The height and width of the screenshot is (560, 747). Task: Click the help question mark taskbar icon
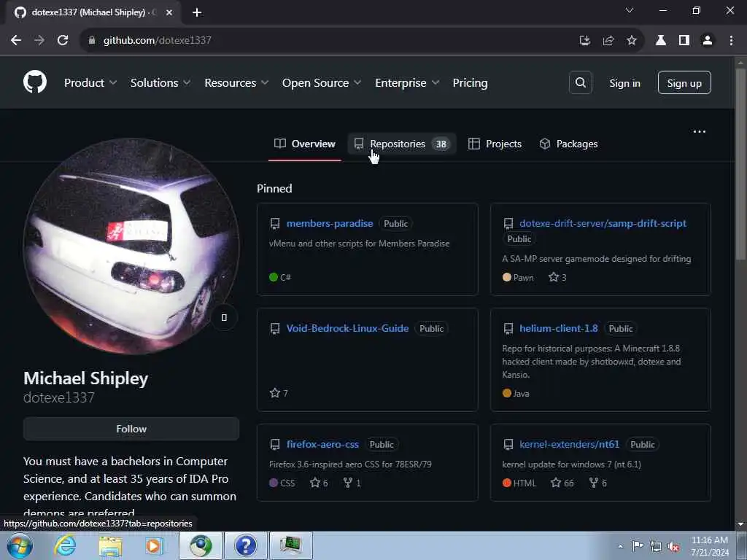pyautogui.click(x=245, y=545)
